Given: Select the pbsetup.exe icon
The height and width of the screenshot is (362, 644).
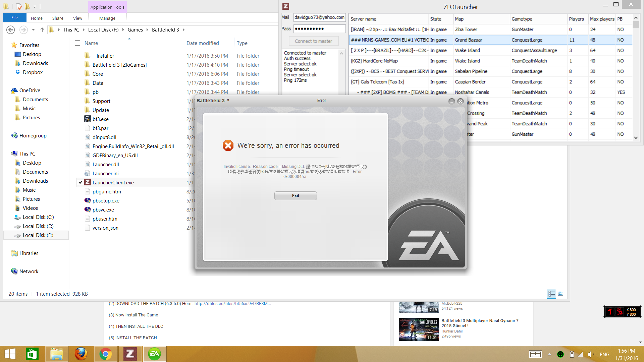Looking at the screenshot, I should coord(88,200).
